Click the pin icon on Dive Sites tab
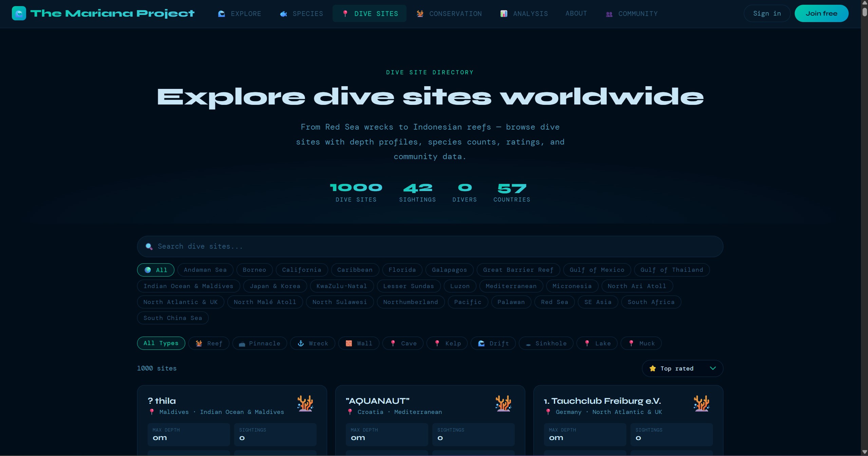Viewport: 868px width, 456px height. 345,14
